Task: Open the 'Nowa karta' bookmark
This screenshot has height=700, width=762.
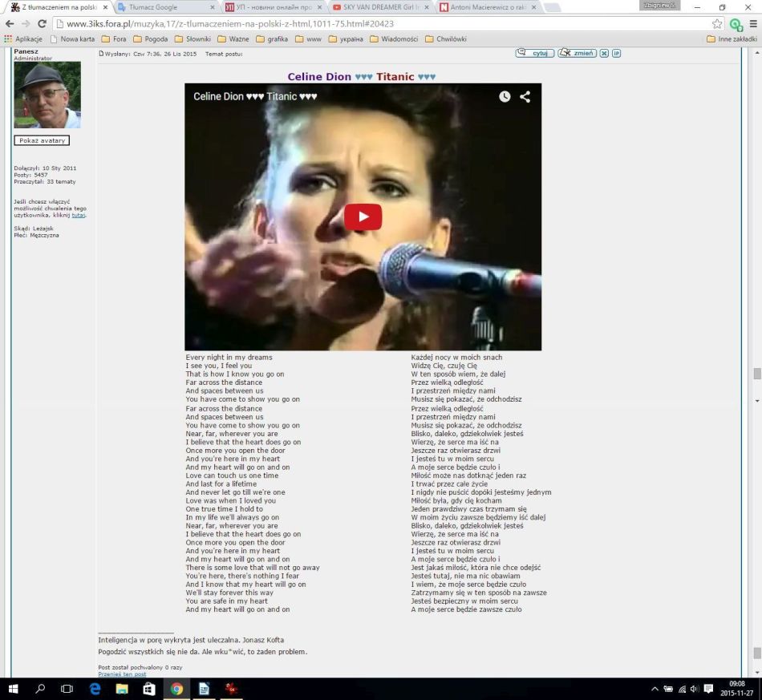Action: pos(72,38)
